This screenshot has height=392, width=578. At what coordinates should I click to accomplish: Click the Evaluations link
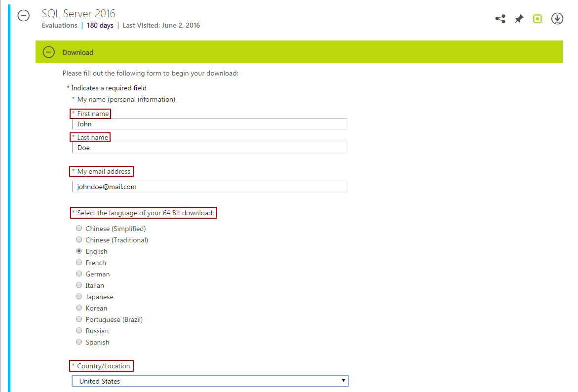point(59,25)
